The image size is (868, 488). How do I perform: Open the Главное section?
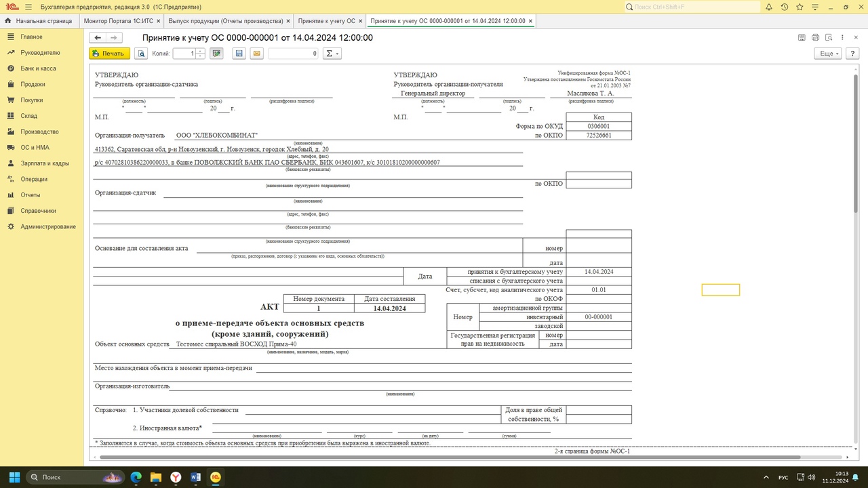click(x=41, y=37)
